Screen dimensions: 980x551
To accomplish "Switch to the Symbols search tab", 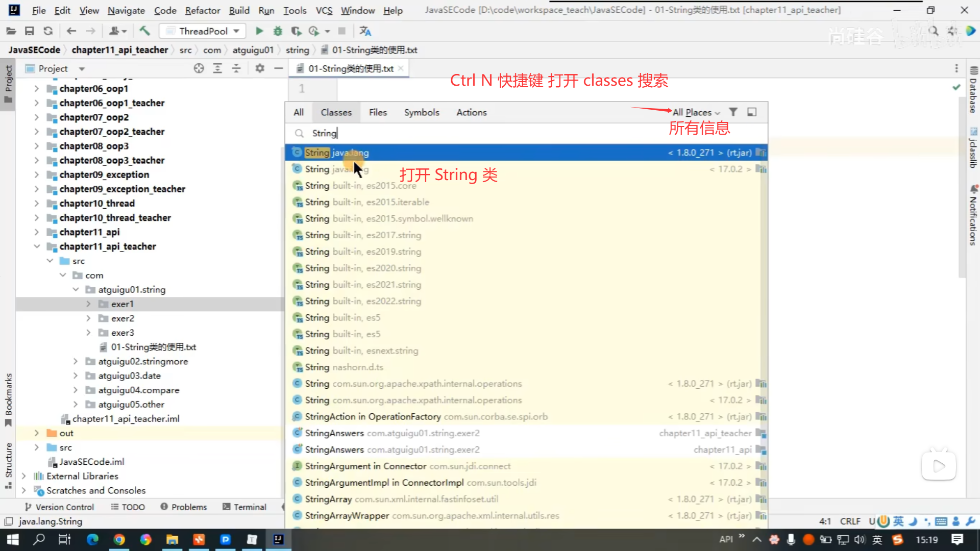I will 421,112.
